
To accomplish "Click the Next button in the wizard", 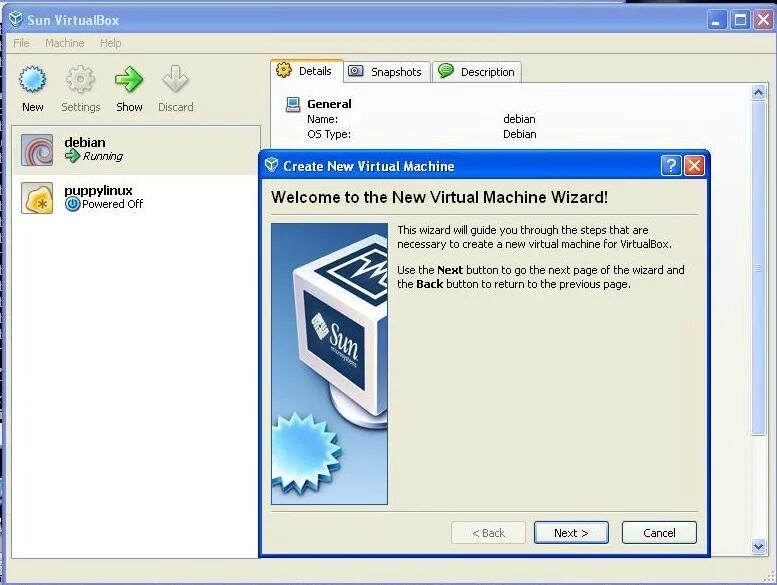I will click(x=571, y=532).
